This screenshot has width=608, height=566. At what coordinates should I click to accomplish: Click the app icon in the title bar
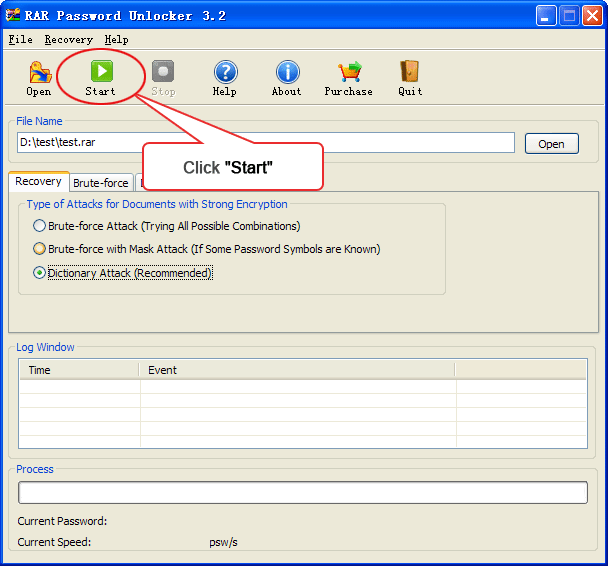[x=12, y=15]
